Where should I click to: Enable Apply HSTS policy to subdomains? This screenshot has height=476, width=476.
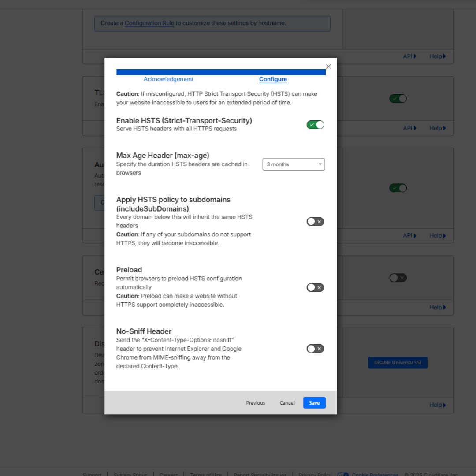tap(315, 222)
